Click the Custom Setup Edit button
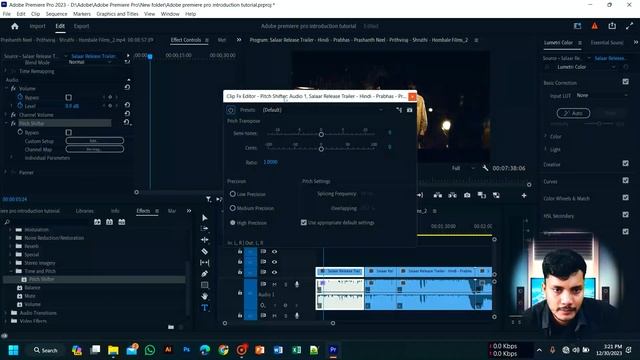Image resolution: width=640 pixels, height=360 pixels. [95, 141]
